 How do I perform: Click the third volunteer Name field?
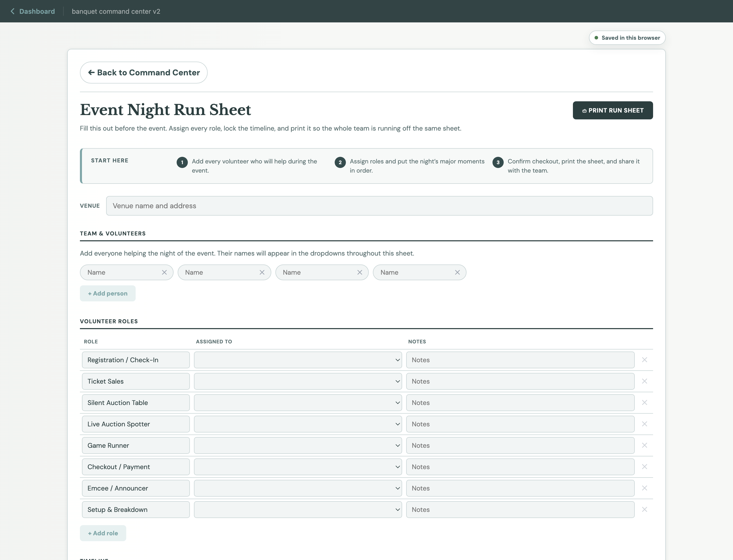click(318, 272)
